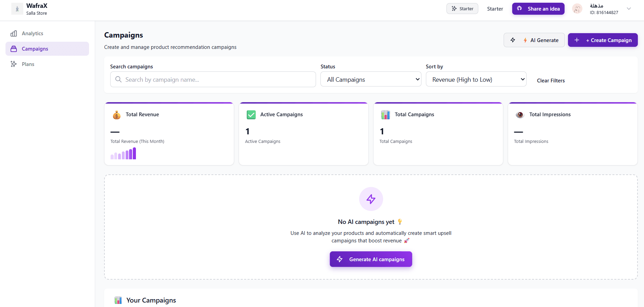The width and height of the screenshot is (644, 307).
Task: Open the Status All Campaigns dropdown
Action: click(x=371, y=79)
